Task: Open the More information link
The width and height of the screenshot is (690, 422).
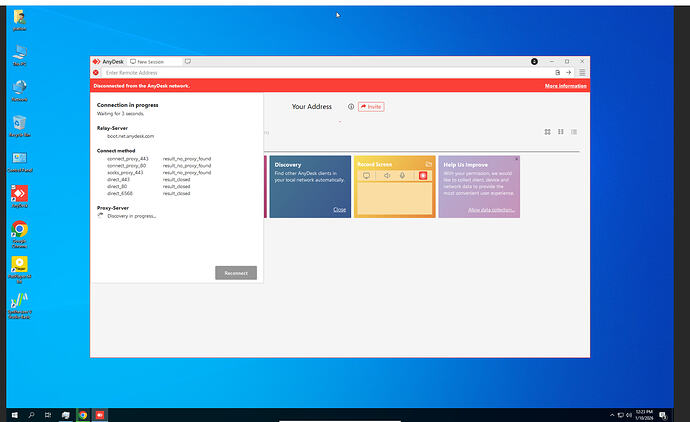Action: pos(565,86)
